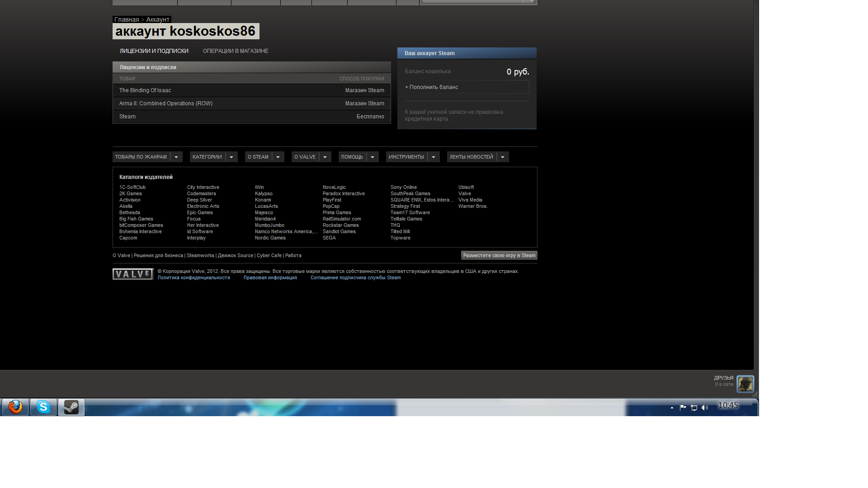Open the 1C-SoftClub publisher catalog
The width and height of the screenshot is (868, 488).
[132, 187]
